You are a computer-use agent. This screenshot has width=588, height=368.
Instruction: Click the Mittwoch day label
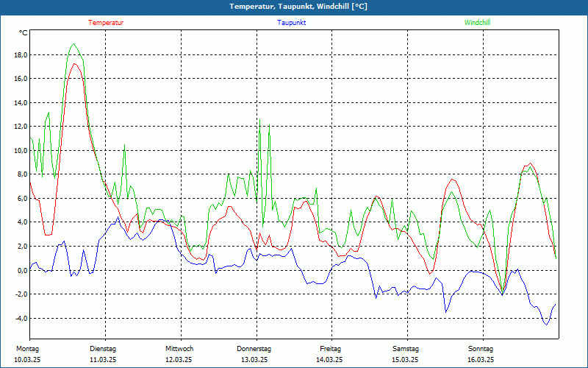(x=179, y=349)
